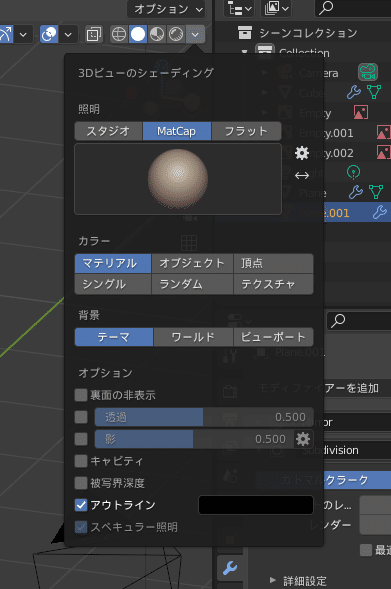This screenshot has width=391, height=589.
Task: Select MatCap lighting option
Action: (177, 131)
